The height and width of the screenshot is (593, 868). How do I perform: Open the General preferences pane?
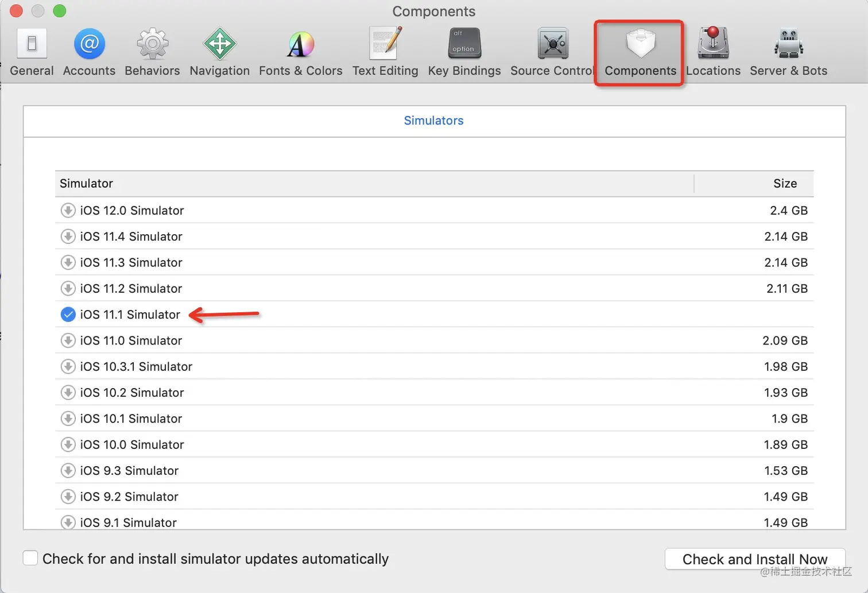[32, 52]
